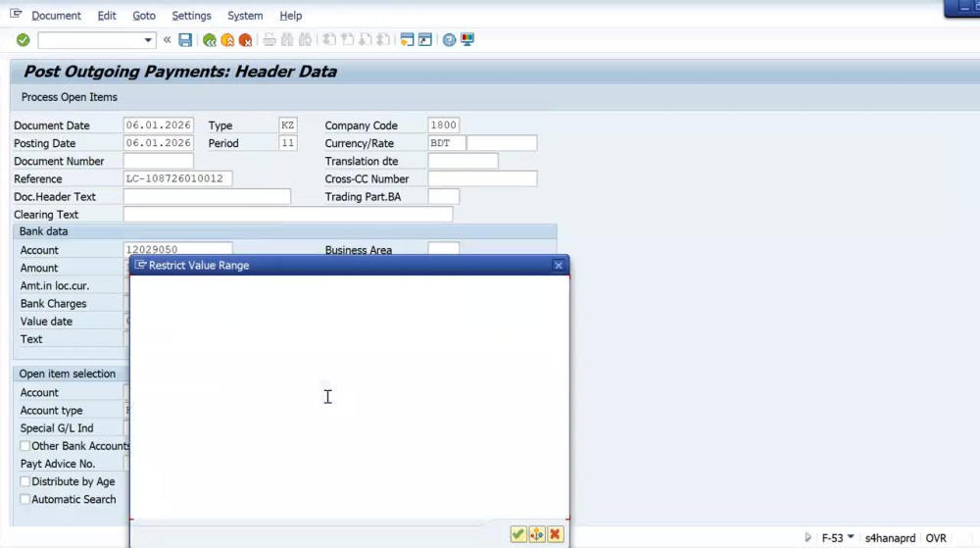The width and height of the screenshot is (980, 548).
Task: Open the Goto menu
Action: (144, 16)
